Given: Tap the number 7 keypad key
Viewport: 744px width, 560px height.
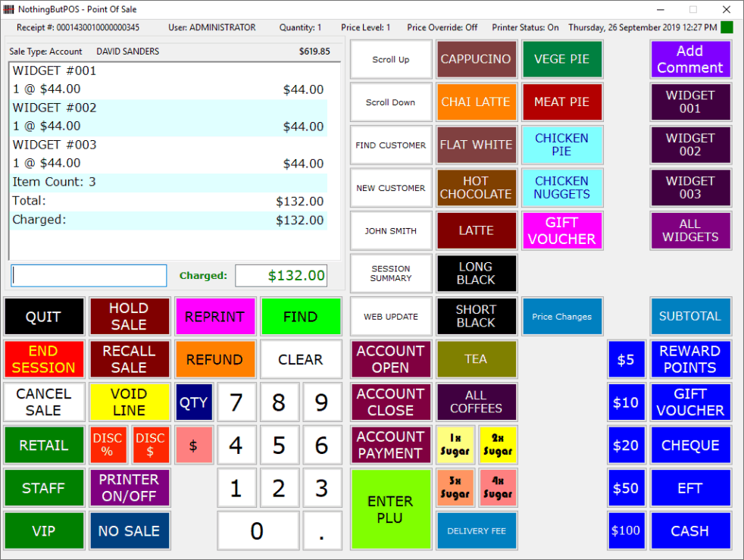Looking at the screenshot, I should tap(236, 402).
